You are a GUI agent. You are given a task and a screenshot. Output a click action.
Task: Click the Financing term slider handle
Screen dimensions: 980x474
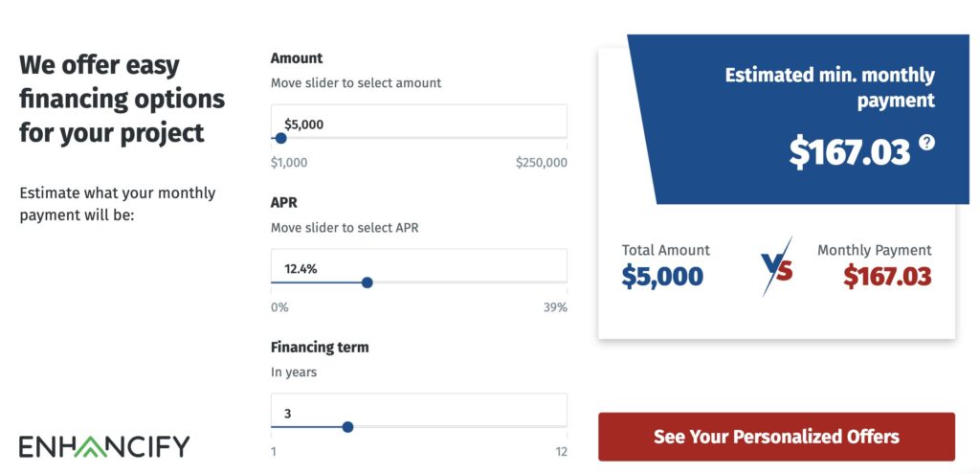(x=348, y=427)
